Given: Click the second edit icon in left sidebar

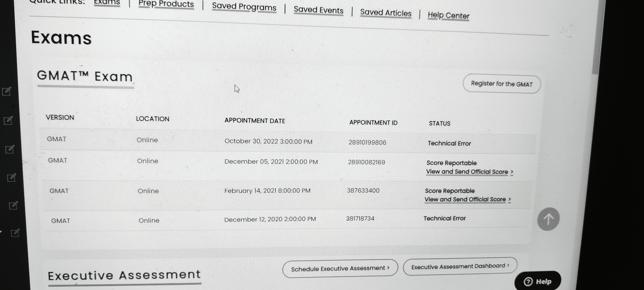Looking at the screenshot, I should tap(8, 121).
